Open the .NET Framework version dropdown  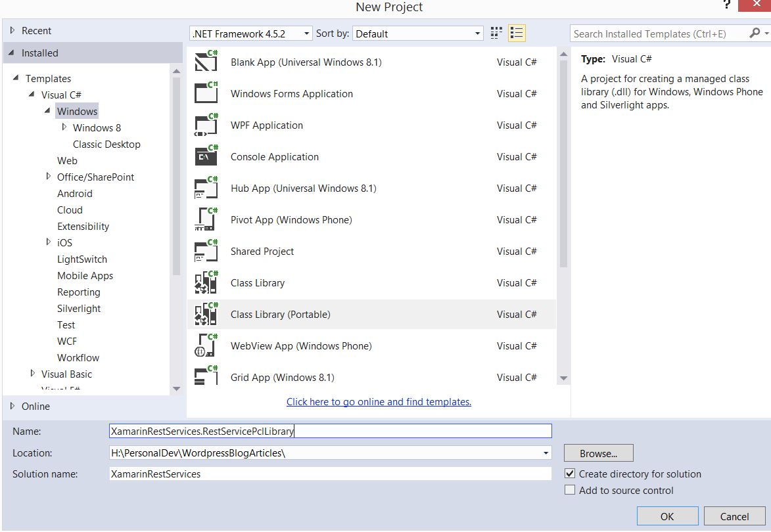251,33
